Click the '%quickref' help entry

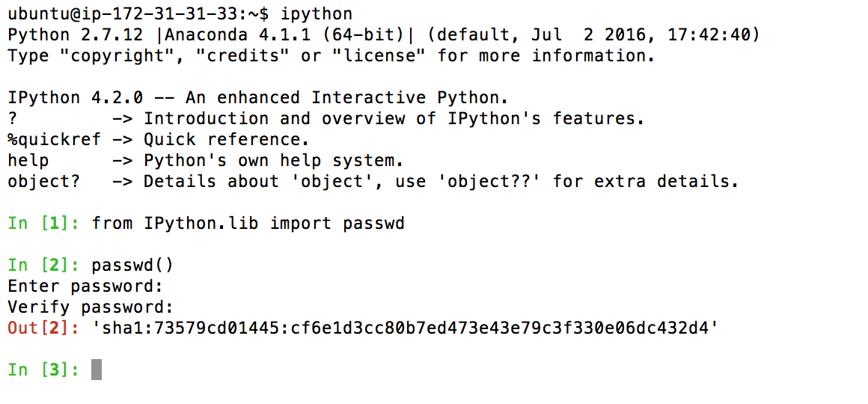click(x=54, y=139)
